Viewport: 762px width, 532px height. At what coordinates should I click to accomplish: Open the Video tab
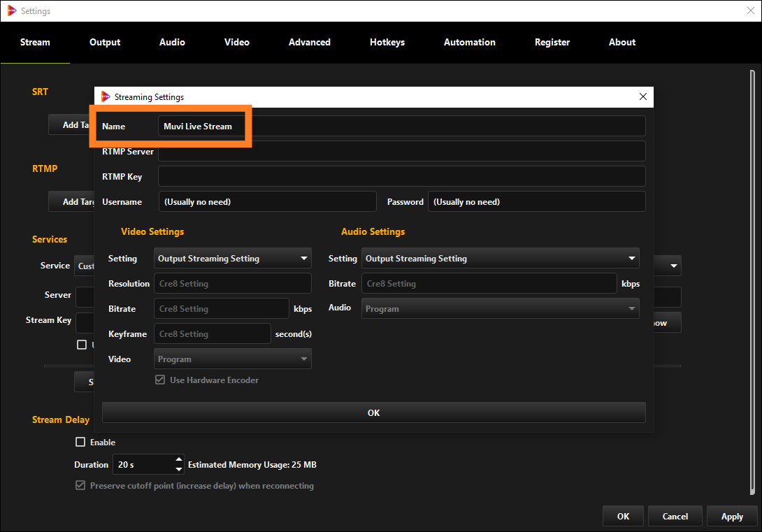coord(237,42)
